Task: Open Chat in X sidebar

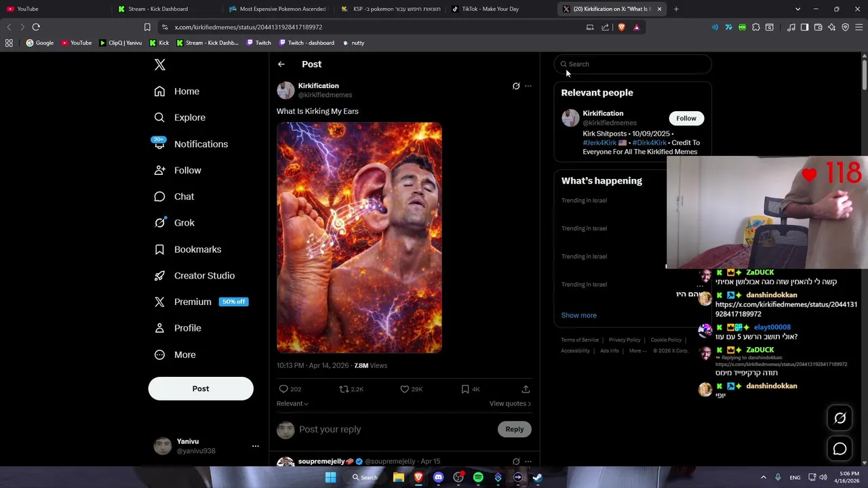Action: (174, 197)
